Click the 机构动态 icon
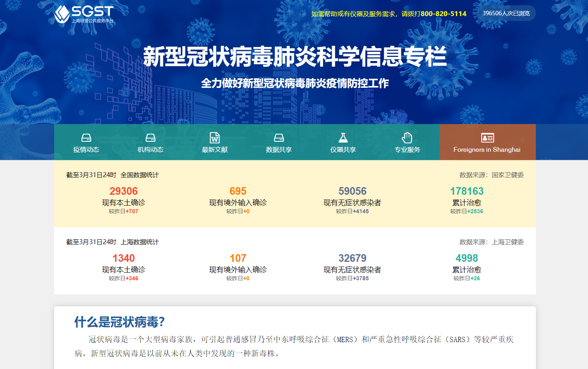Image resolution: width=588 pixels, height=369 pixels. (151, 138)
